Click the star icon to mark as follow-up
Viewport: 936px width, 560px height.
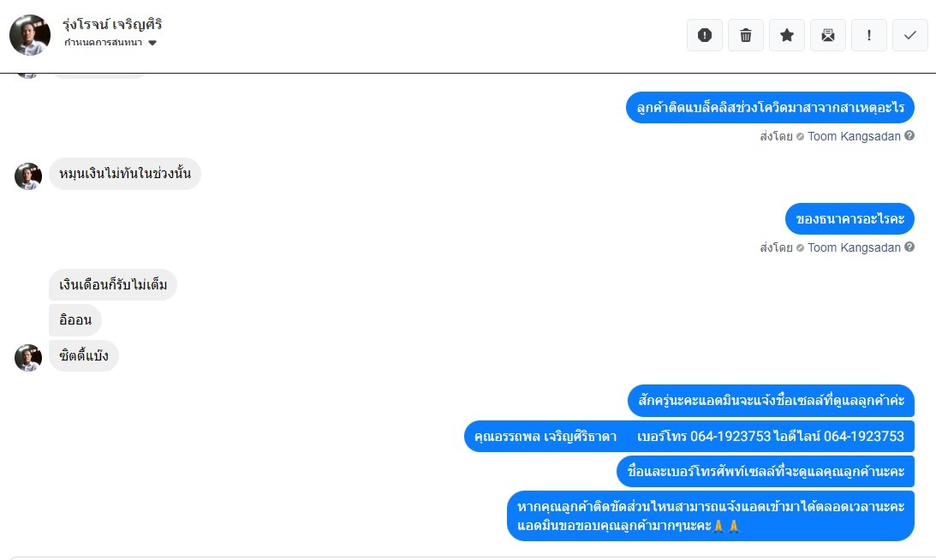coord(787,35)
